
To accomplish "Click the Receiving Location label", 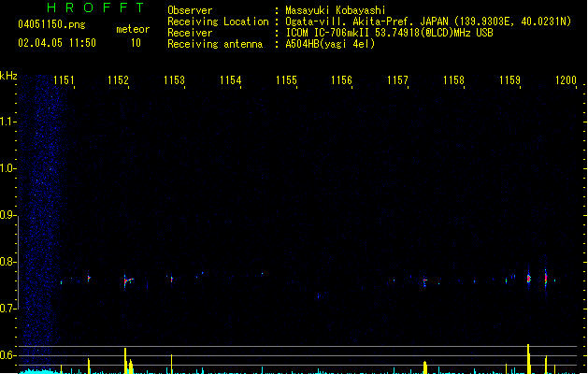I will click(218, 22).
